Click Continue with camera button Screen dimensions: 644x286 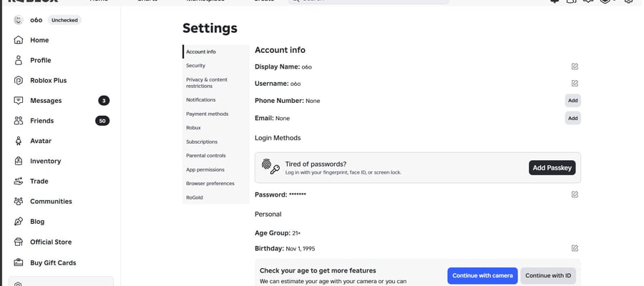[x=482, y=276]
